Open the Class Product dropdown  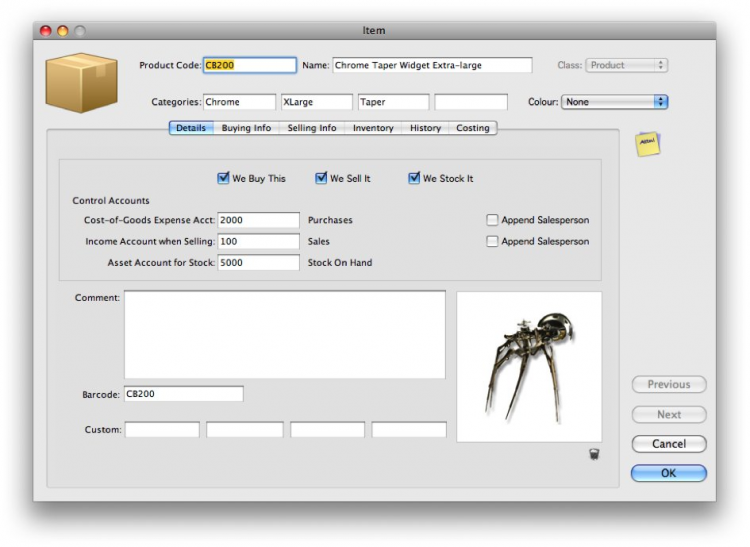pyautogui.click(x=626, y=65)
